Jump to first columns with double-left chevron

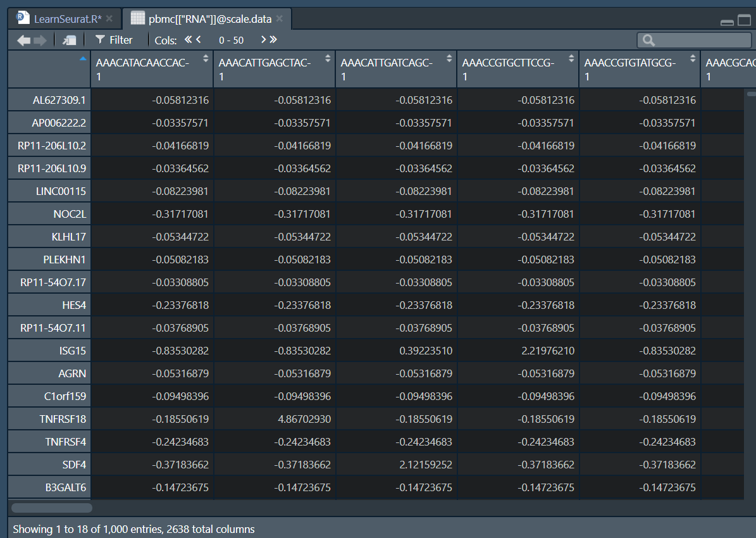[189, 40]
